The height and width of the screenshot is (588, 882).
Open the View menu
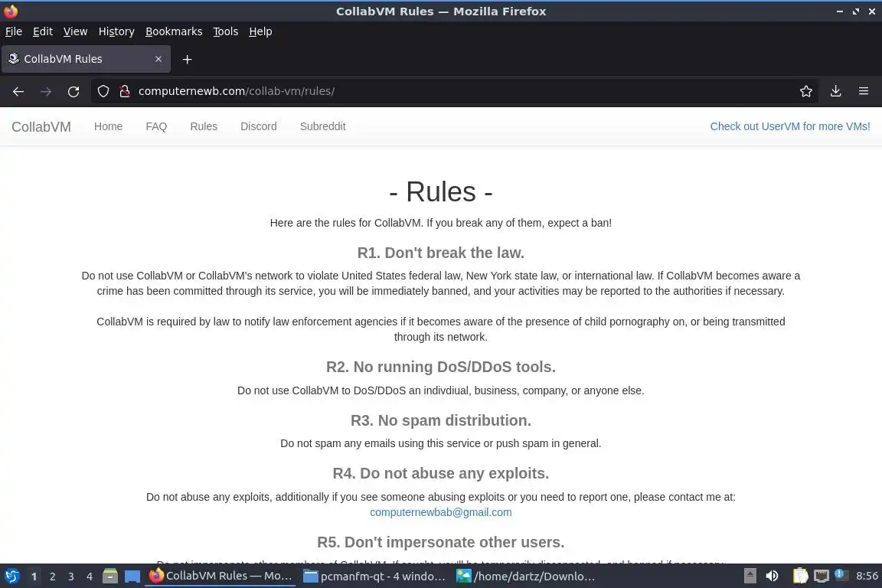[x=75, y=31]
